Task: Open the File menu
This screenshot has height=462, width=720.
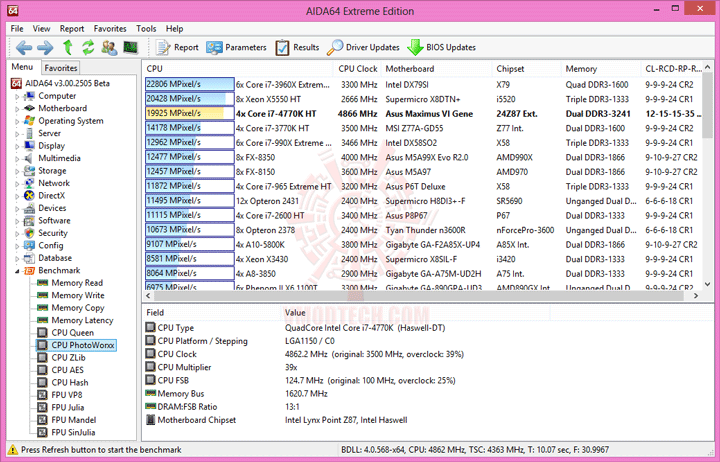Action: [x=17, y=28]
